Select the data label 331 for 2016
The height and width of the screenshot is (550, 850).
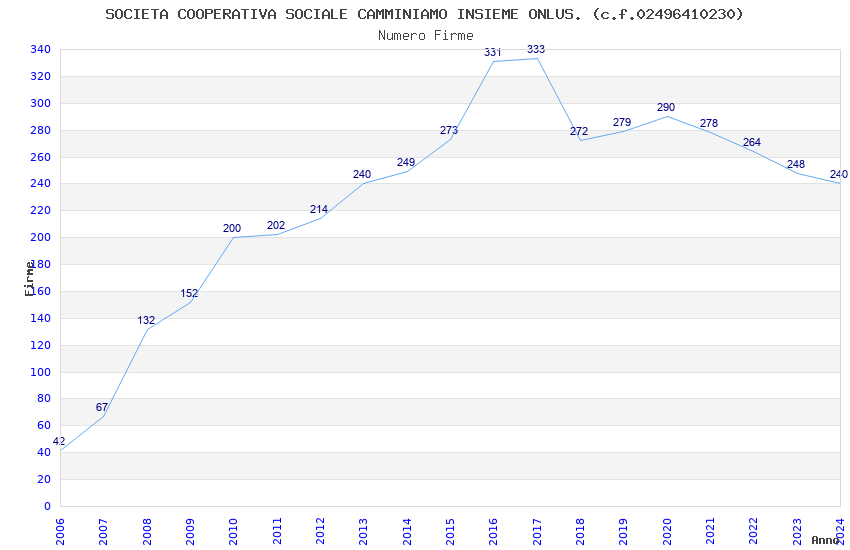(x=493, y=52)
